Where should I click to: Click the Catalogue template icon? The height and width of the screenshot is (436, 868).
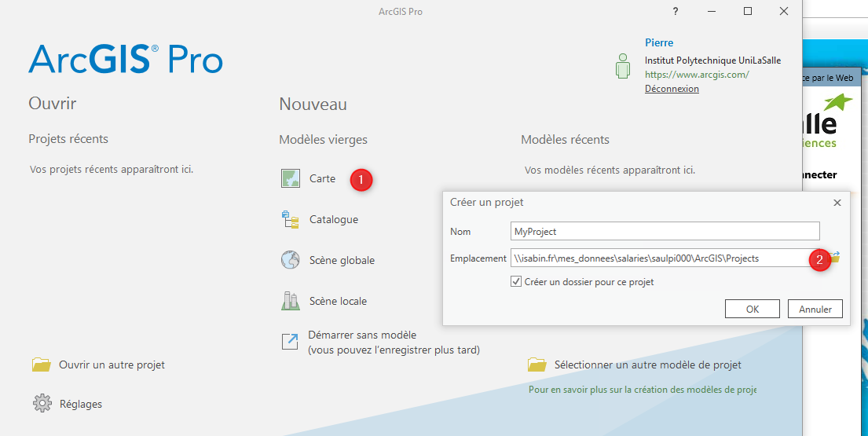coord(291,220)
